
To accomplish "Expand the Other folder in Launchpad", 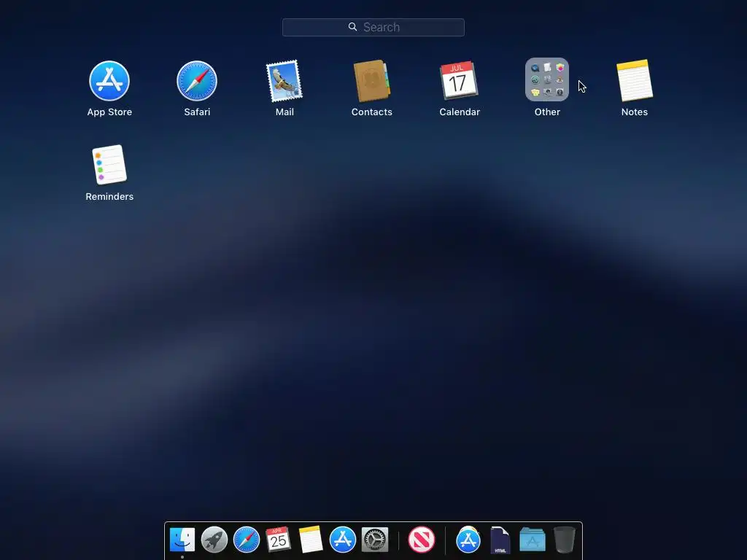I will pyautogui.click(x=547, y=79).
